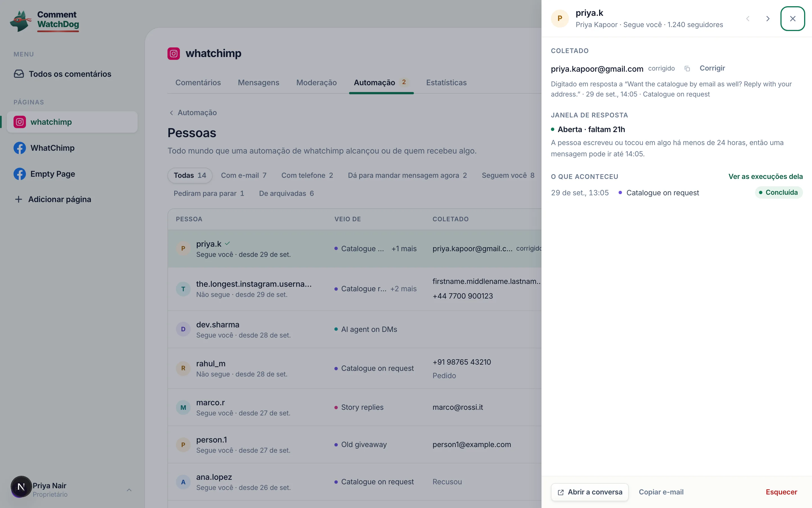Image resolution: width=812 pixels, height=508 pixels.
Task: Click the Priya Nair profile avatar
Action: (21, 487)
